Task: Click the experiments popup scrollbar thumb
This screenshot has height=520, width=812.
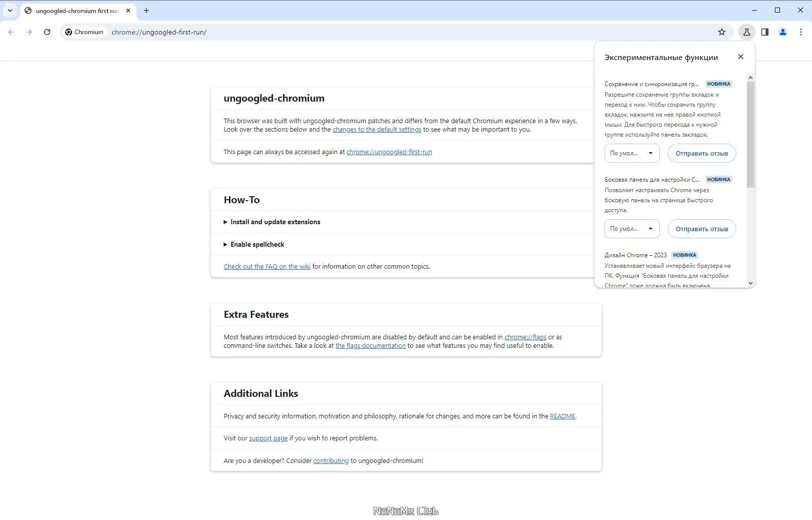Action: pos(750,134)
